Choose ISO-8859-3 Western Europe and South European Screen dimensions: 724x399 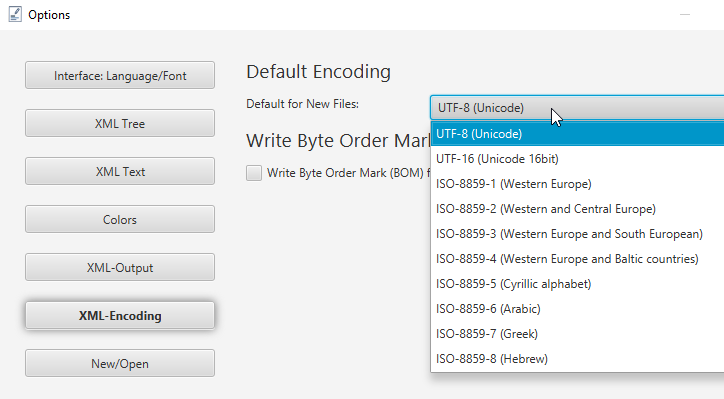click(x=577, y=234)
